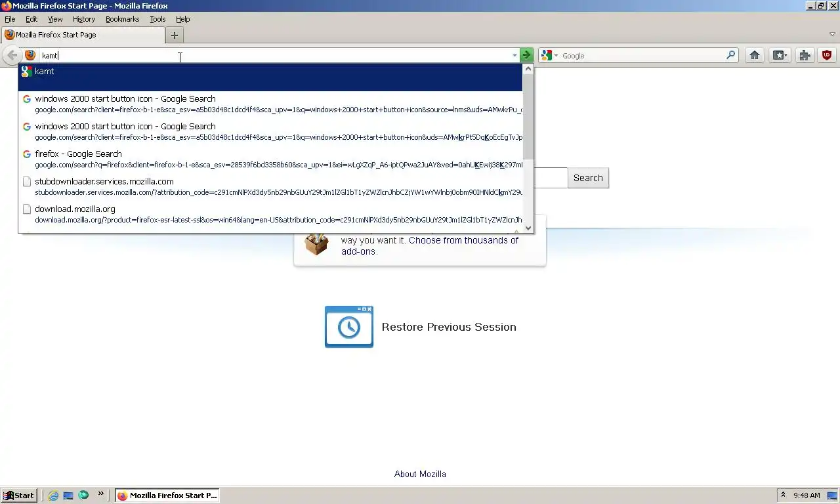
Task: Open the list all tabs dropdown
Action: click(x=832, y=34)
